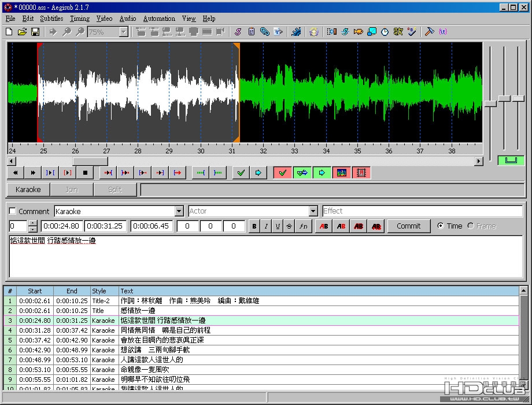This screenshot has width=532, height=405.
Task: Open the Attachments list (paperclip icon)
Action: coord(265,32)
